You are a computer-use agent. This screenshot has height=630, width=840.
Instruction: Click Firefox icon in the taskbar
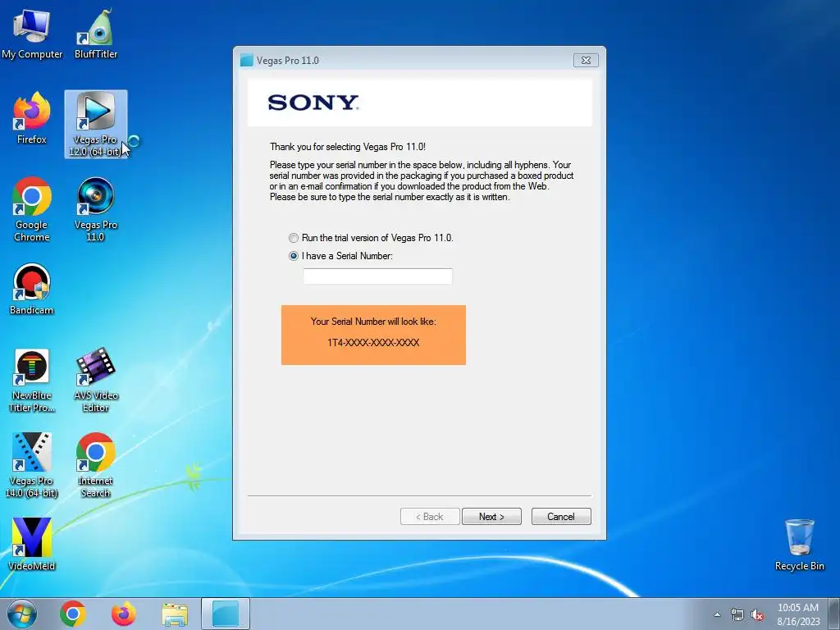(x=124, y=614)
